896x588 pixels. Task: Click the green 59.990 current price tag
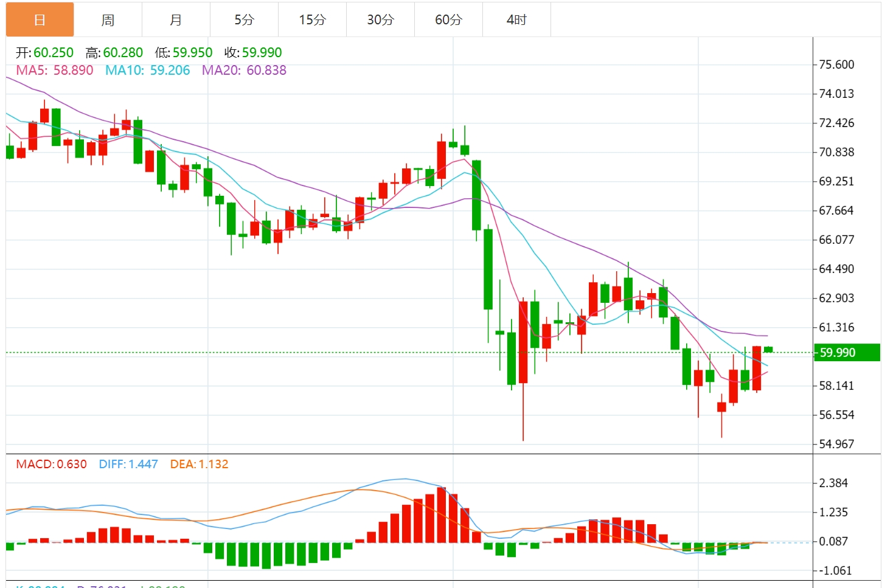point(847,353)
